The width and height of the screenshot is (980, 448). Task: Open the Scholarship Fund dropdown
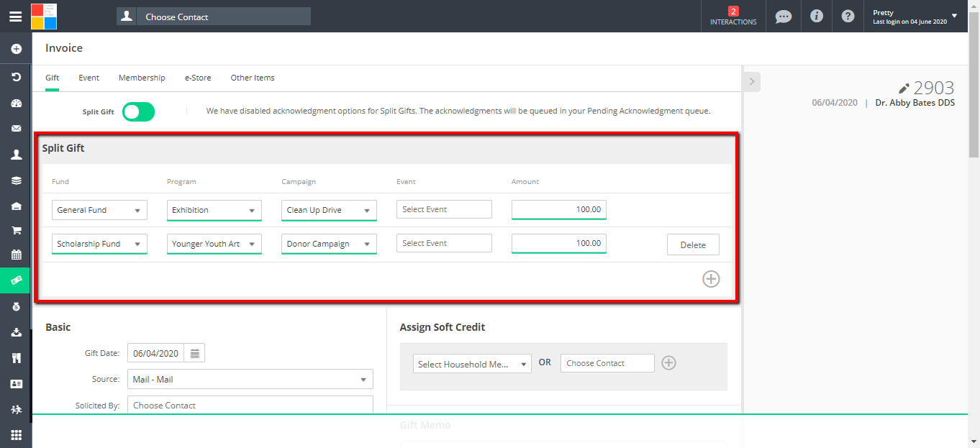[99, 244]
